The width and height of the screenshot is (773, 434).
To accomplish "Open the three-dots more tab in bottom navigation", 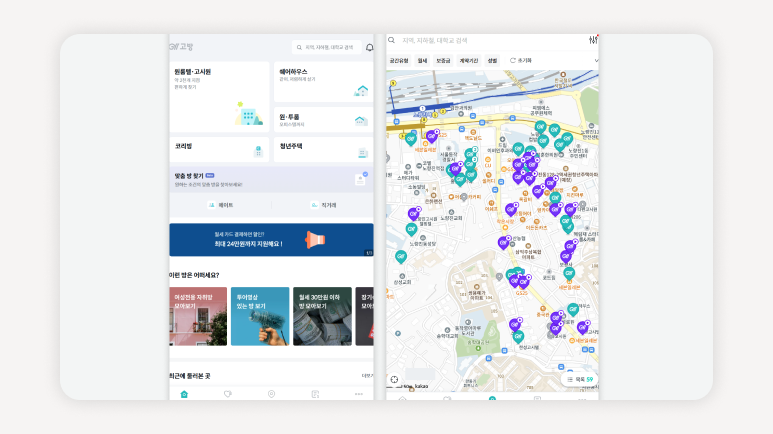I will tap(358, 394).
